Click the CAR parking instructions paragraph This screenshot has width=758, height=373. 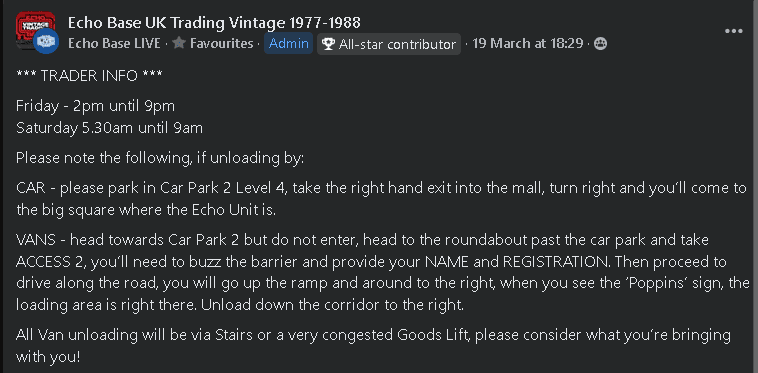click(381, 199)
